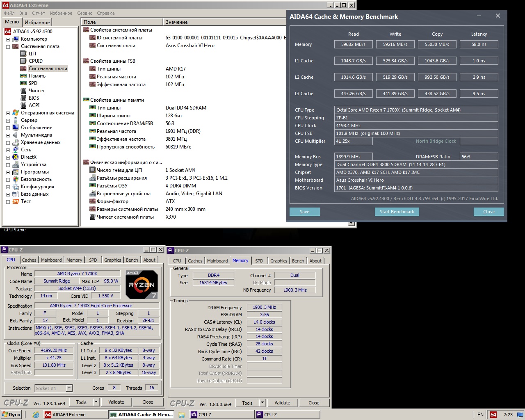Select the Соотношение DRAM:FSB row
The image size is (525, 420).
[x=184, y=123]
